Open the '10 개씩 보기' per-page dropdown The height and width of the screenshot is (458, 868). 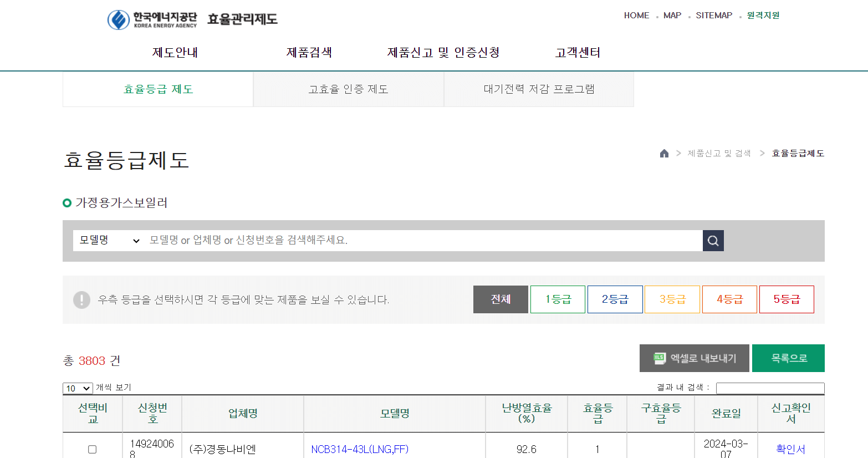click(77, 388)
